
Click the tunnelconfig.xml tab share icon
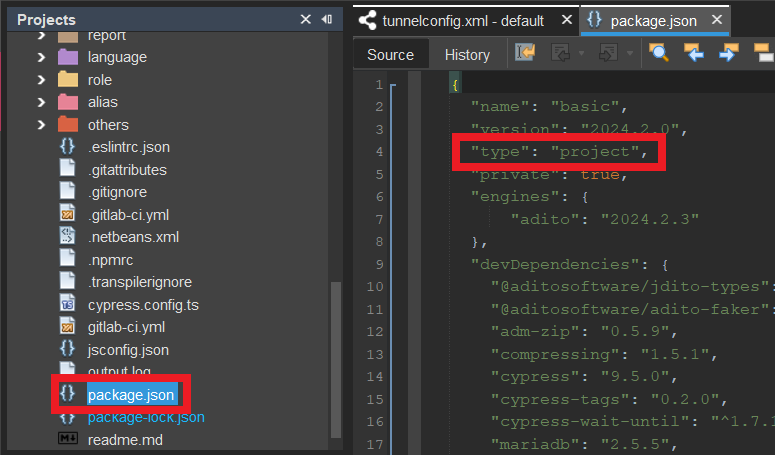367,21
